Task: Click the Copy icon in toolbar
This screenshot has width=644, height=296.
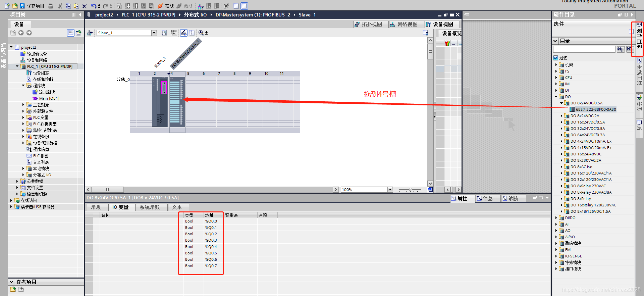Action: point(68,6)
